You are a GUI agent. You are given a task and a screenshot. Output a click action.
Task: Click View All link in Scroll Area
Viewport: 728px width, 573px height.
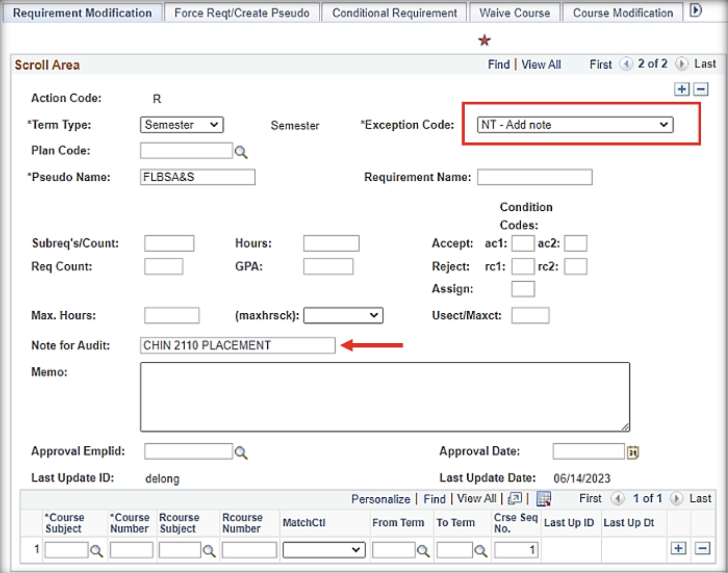[541, 65]
